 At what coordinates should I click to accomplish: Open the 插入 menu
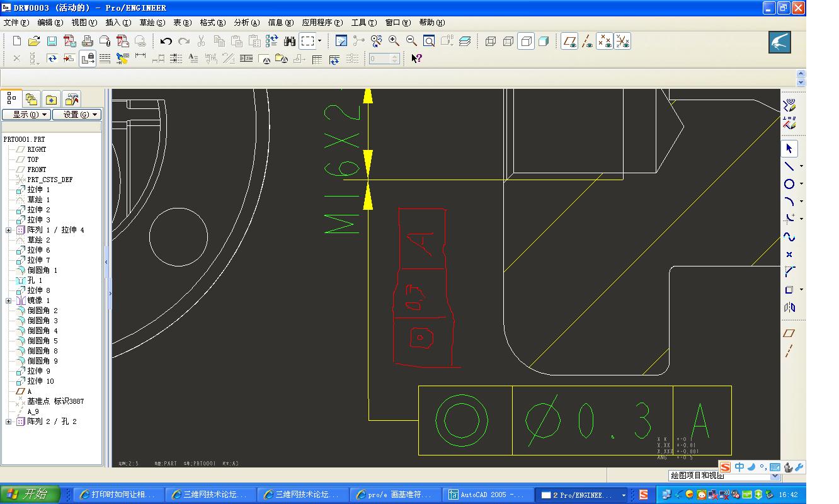click(118, 23)
